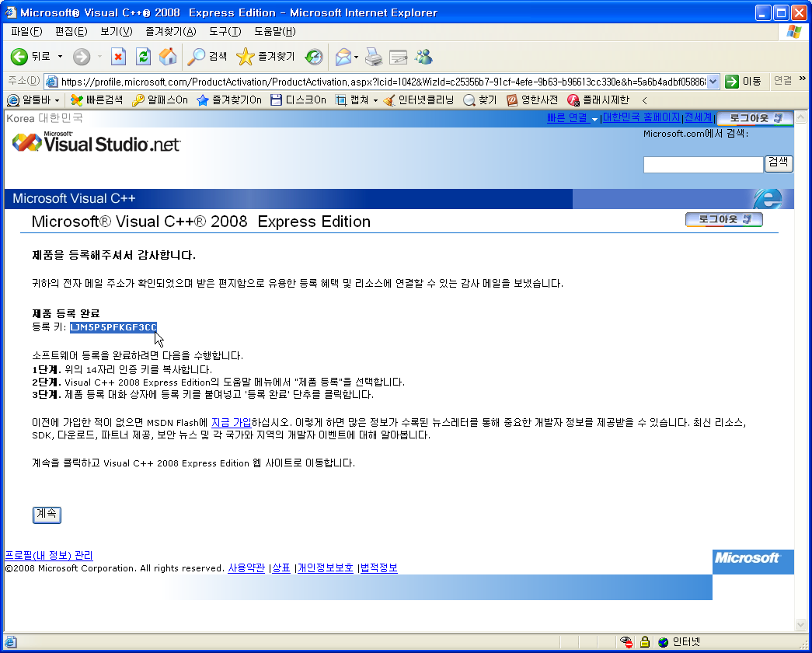This screenshot has height=653, width=812.
Task: Open the Messenger people icon
Action: coord(423,57)
